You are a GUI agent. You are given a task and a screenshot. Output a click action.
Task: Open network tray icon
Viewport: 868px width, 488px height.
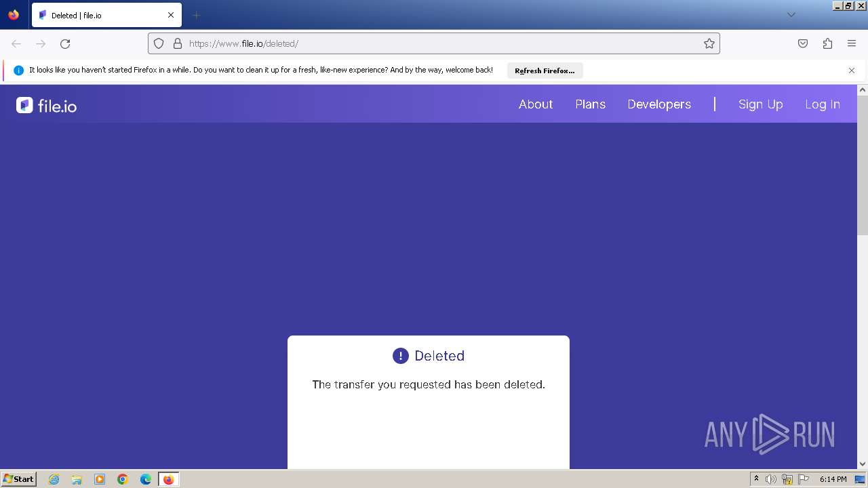(787, 479)
